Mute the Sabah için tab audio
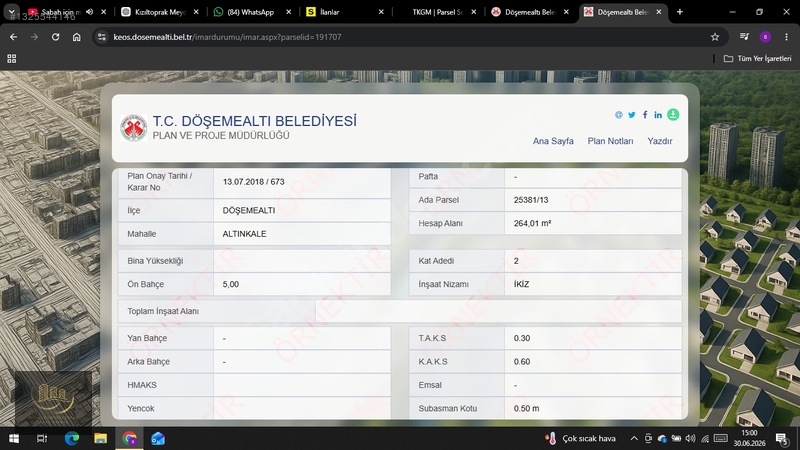This screenshot has width=800, height=450. pos(90,12)
